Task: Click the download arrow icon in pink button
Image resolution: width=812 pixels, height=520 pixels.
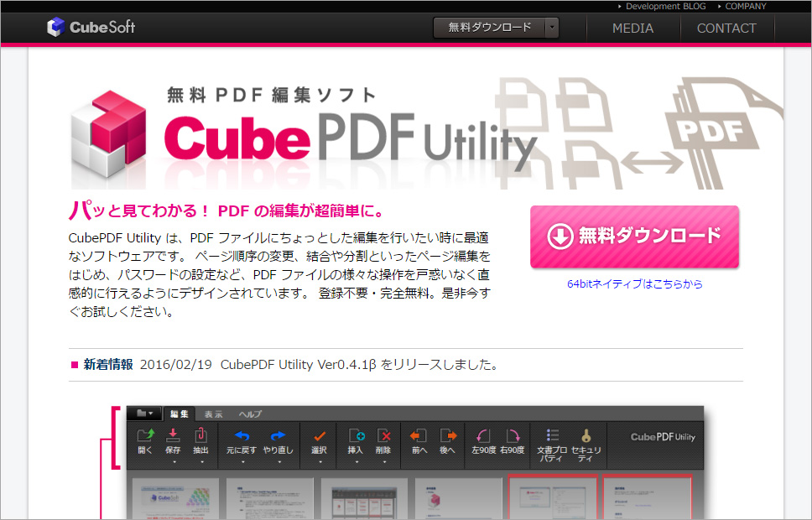Action: [560, 237]
